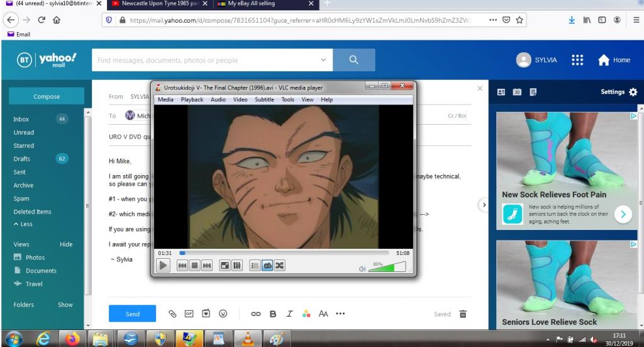Open the SYLVIA account profile
This screenshot has width=644, height=347.
(536, 60)
